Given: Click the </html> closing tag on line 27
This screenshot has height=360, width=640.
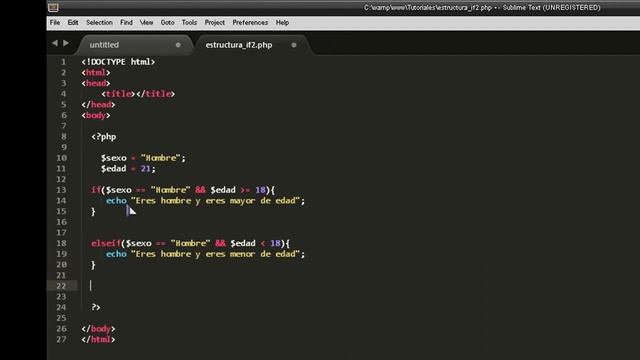Looking at the screenshot, I should coord(98,339).
